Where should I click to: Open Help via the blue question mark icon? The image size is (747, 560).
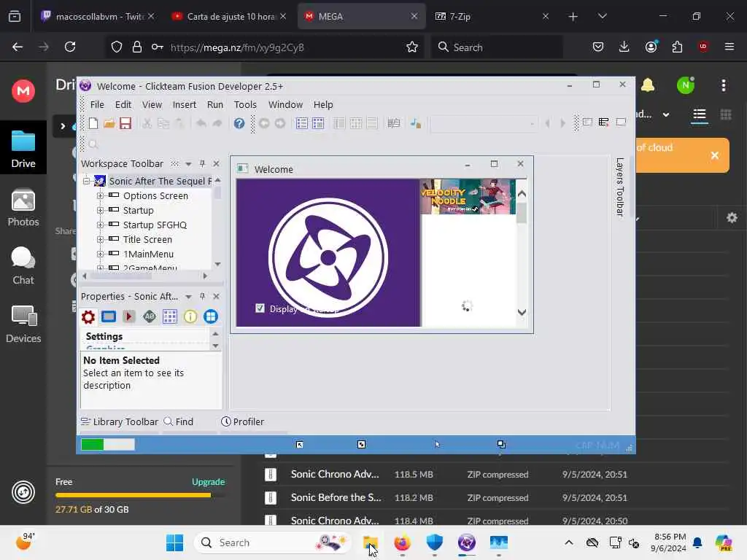[239, 123]
